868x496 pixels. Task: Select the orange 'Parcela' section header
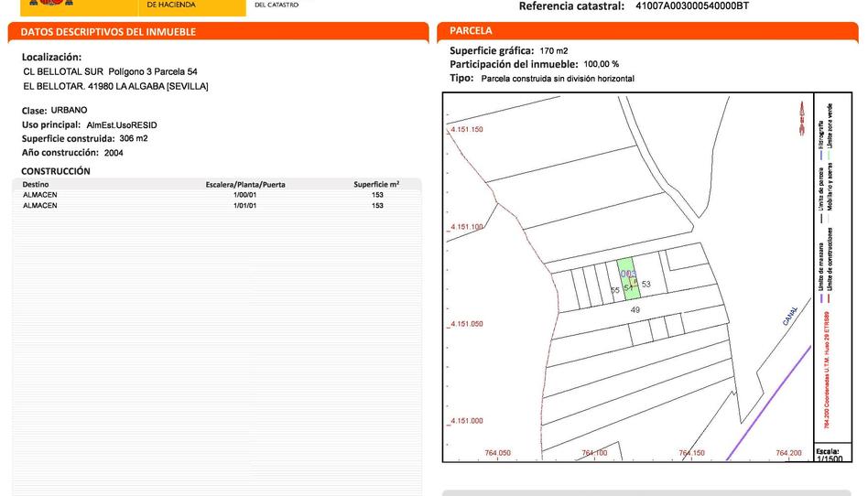click(x=472, y=31)
